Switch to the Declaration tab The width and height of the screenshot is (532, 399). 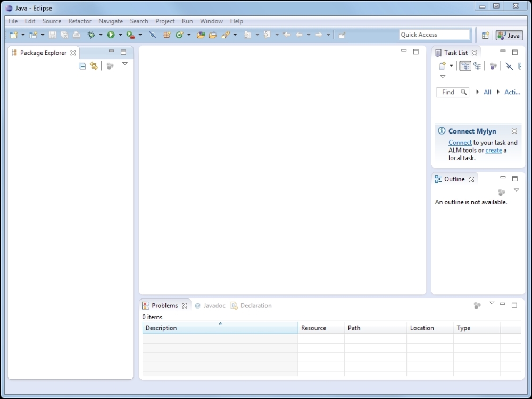pyautogui.click(x=252, y=306)
